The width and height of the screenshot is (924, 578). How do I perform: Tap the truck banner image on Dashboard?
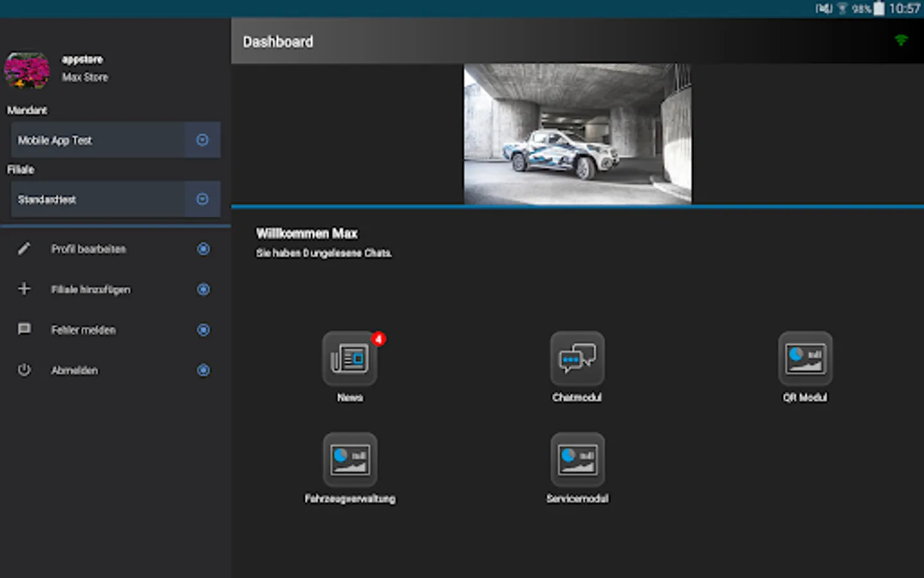[x=577, y=134]
